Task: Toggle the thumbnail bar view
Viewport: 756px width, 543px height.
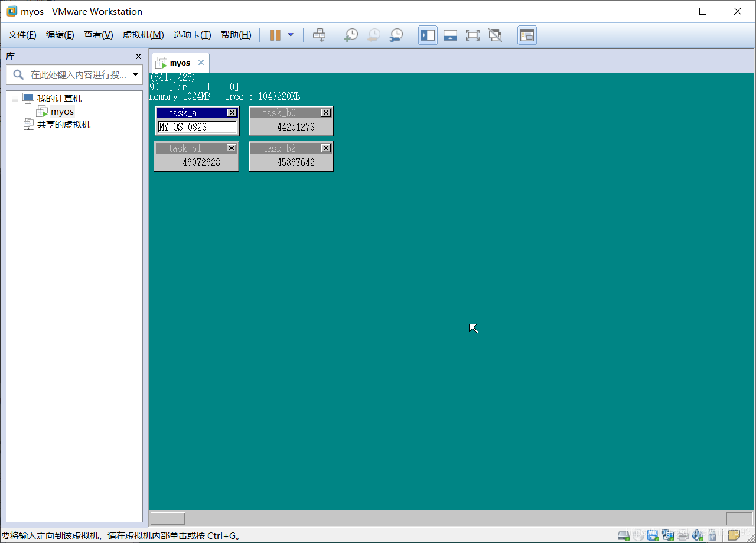Action: pyautogui.click(x=450, y=35)
